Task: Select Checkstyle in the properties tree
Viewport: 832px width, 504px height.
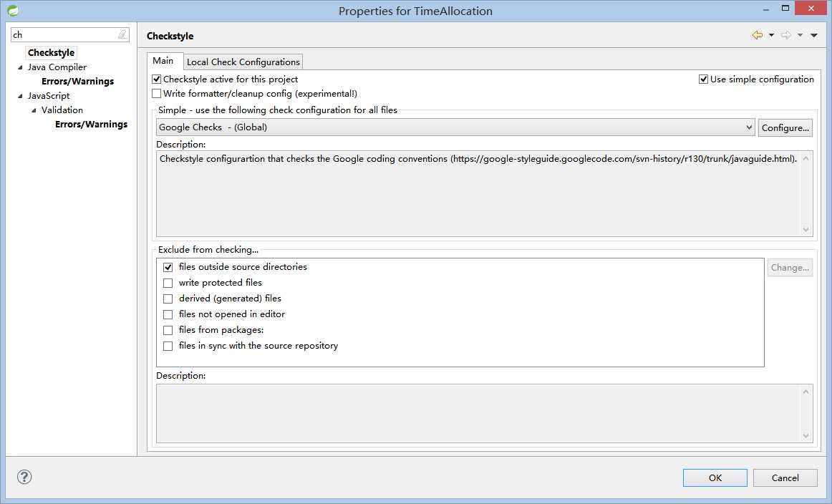Action: (51, 52)
